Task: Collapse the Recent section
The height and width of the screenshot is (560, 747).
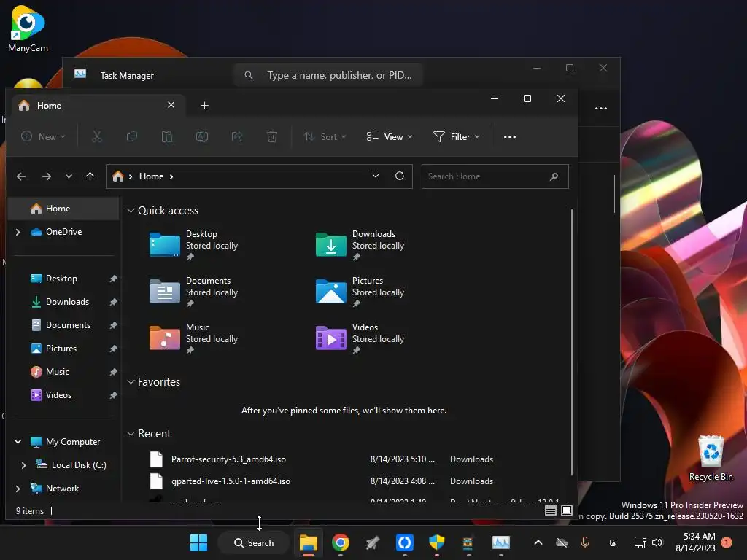Action: pos(131,434)
